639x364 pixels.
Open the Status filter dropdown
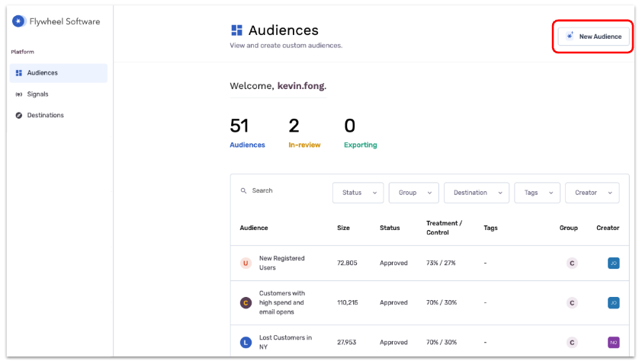point(358,193)
